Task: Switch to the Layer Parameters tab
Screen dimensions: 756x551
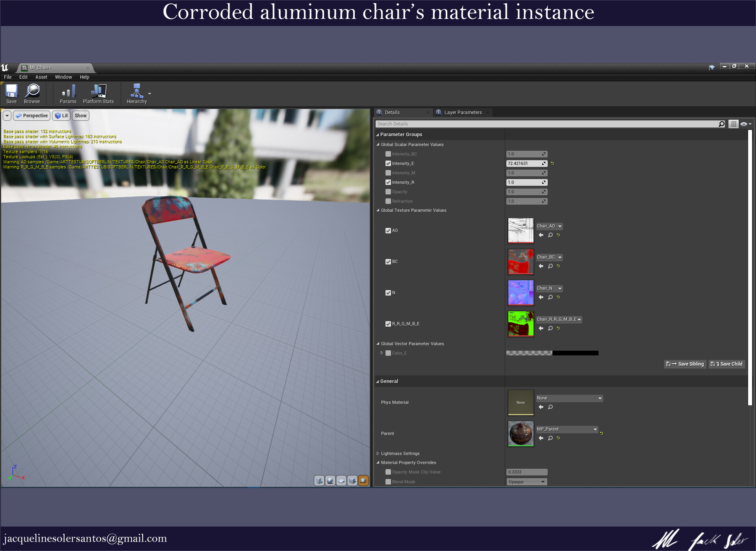Action: pyautogui.click(x=463, y=112)
